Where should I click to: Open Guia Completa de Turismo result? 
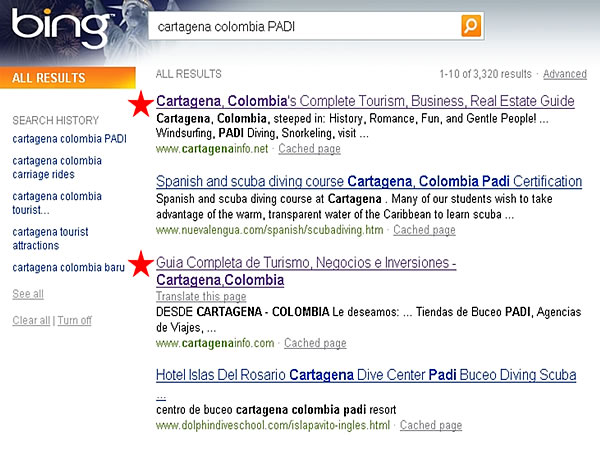pyautogui.click(x=306, y=263)
